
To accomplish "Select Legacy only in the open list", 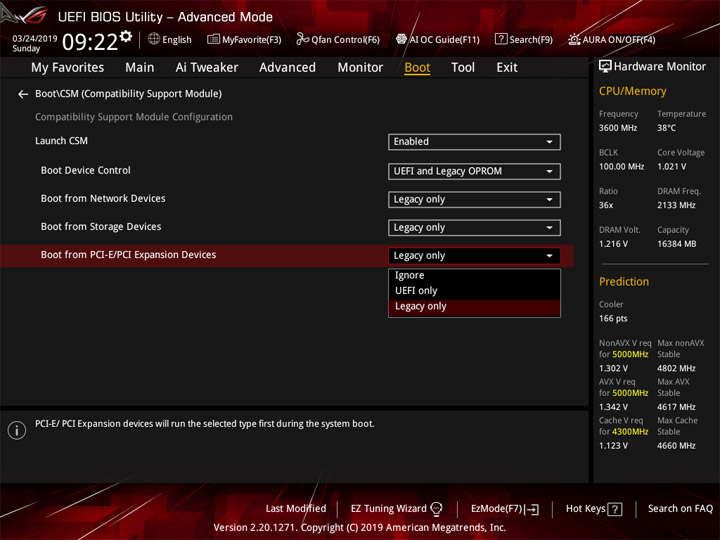I will pyautogui.click(x=474, y=307).
